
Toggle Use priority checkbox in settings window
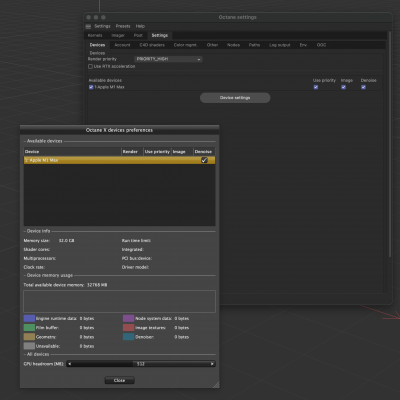[316, 87]
